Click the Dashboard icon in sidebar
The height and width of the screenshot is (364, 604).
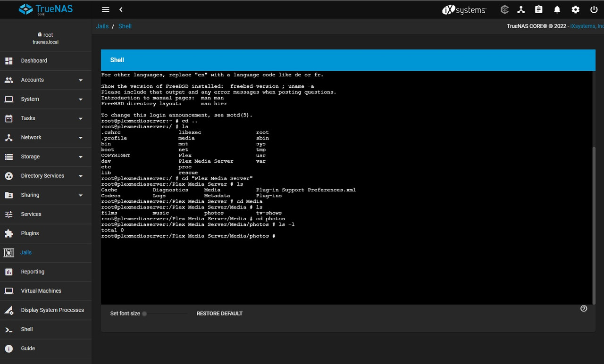tap(9, 61)
